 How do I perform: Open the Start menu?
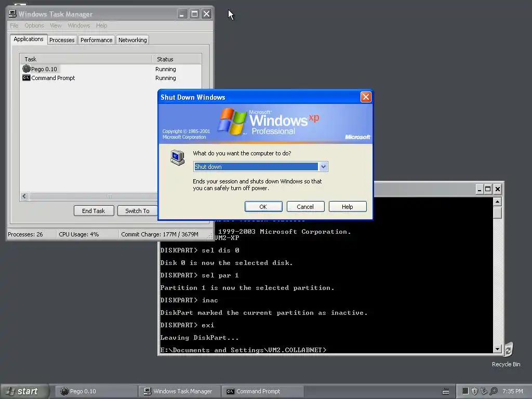click(24, 391)
